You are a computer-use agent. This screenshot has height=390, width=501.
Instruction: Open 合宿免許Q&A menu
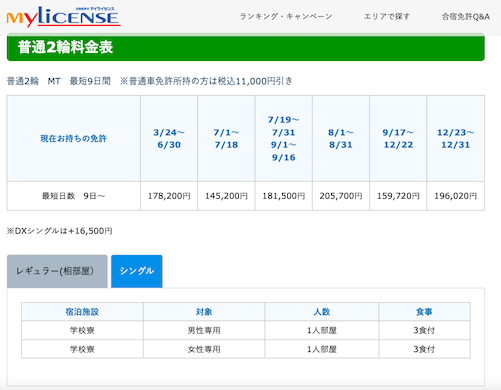(465, 16)
